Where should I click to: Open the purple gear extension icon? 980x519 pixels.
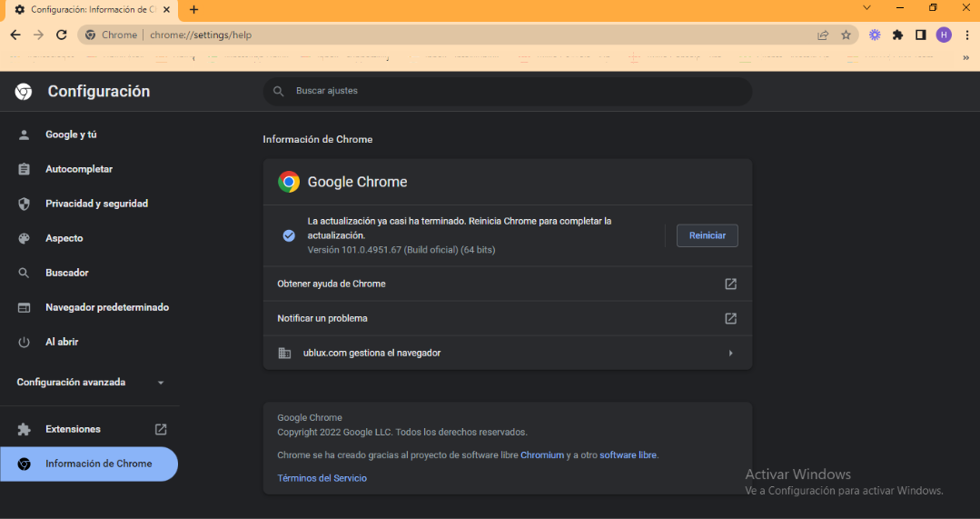(875, 35)
